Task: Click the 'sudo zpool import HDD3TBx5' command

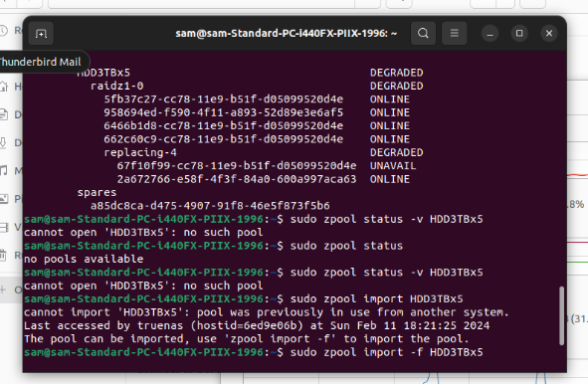Action: [x=376, y=299]
